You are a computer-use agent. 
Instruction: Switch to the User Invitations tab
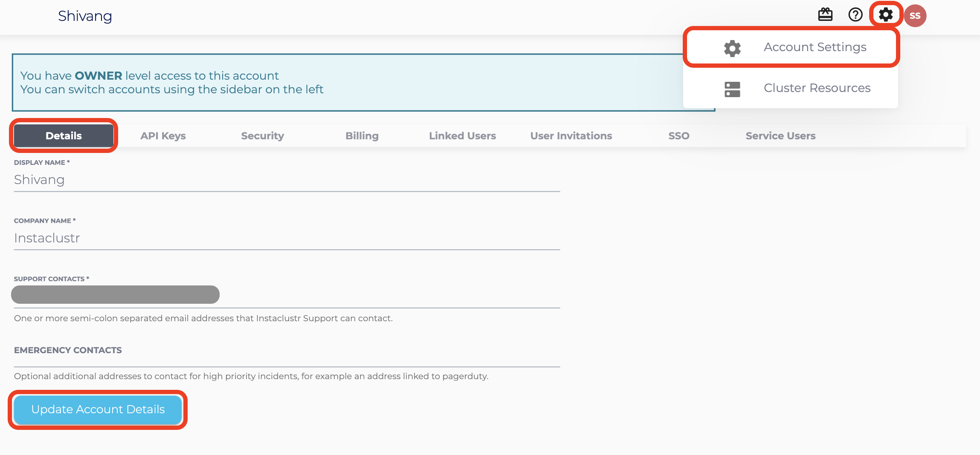571,135
